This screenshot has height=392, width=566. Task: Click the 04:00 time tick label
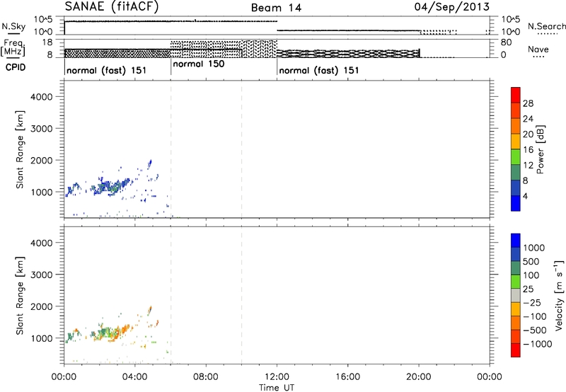(135, 377)
